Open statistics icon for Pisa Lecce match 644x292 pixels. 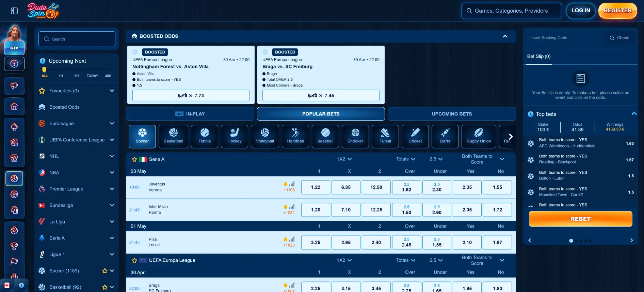tap(292, 239)
